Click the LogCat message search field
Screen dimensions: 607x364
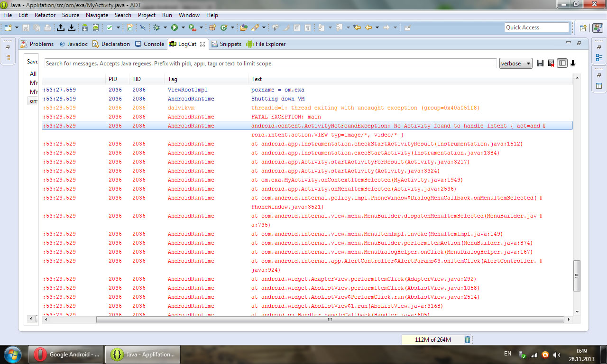[271, 64]
